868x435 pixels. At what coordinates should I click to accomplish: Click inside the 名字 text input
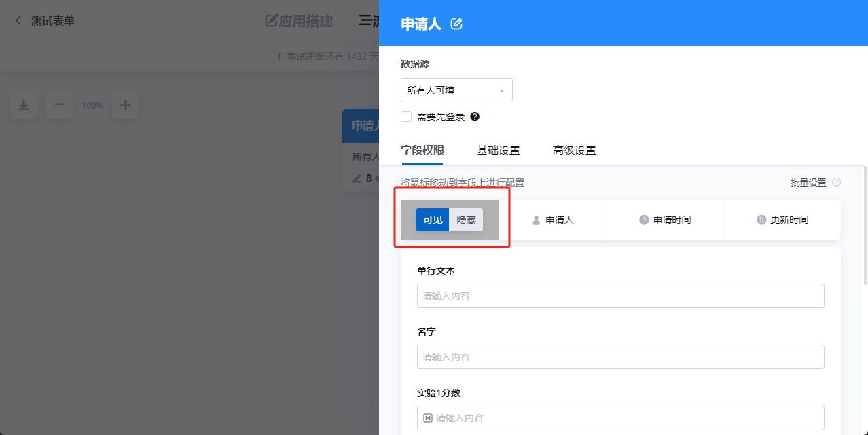click(x=620, y=356)
